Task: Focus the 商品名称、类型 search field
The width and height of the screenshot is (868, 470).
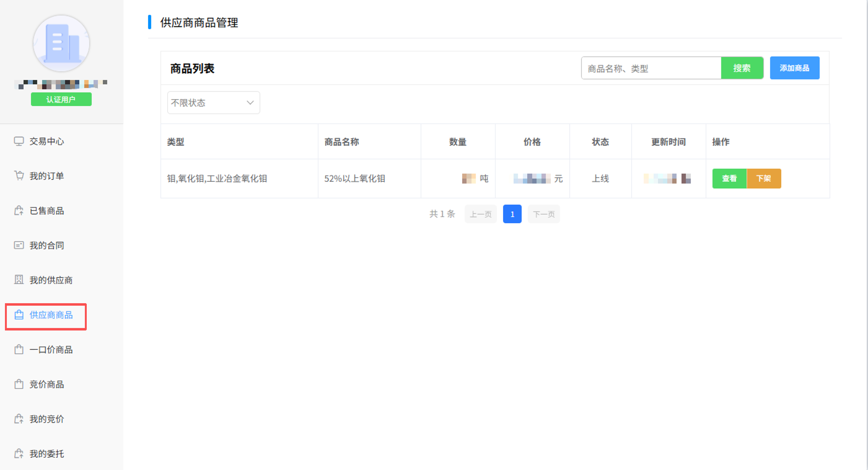Action: [651, 69]
